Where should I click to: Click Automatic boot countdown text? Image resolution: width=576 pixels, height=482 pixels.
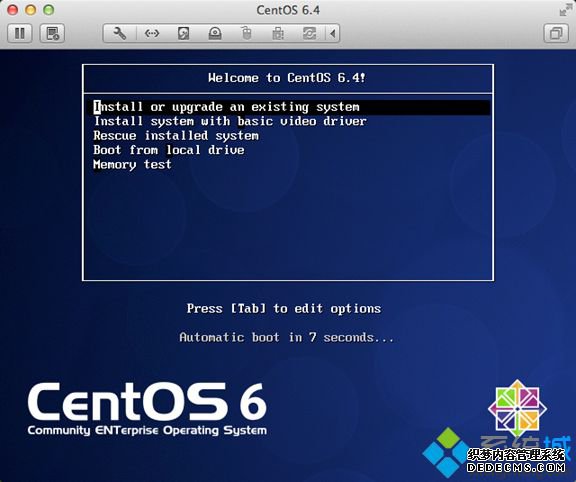[287, 337]
